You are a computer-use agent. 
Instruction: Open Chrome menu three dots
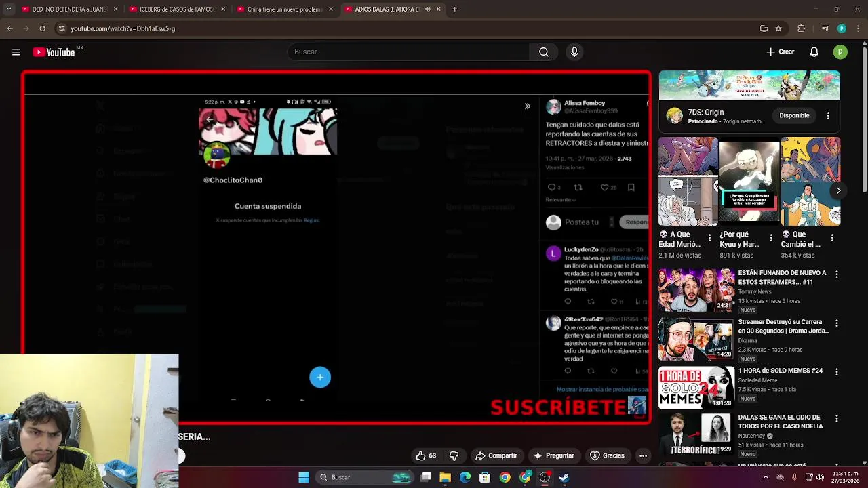(856, 28)
